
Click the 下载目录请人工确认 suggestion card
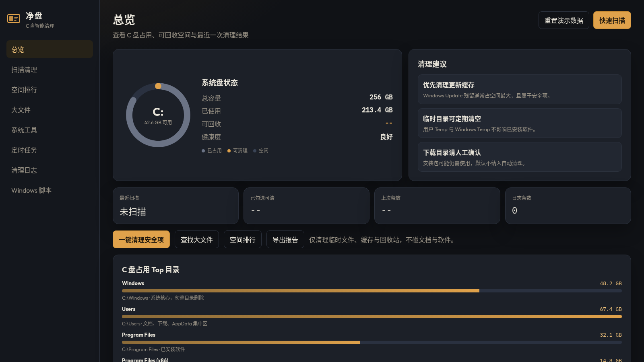pos(520,157)
